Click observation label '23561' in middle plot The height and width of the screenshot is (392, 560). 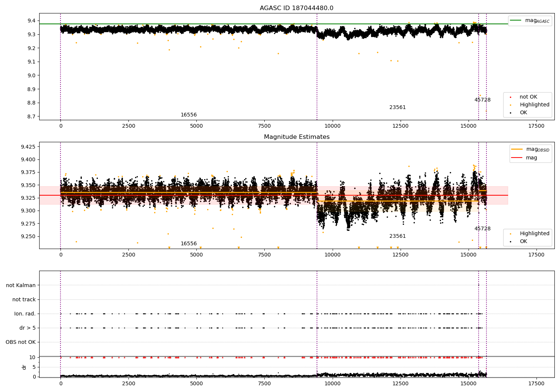pyautogui.click(x=398, y=236)
